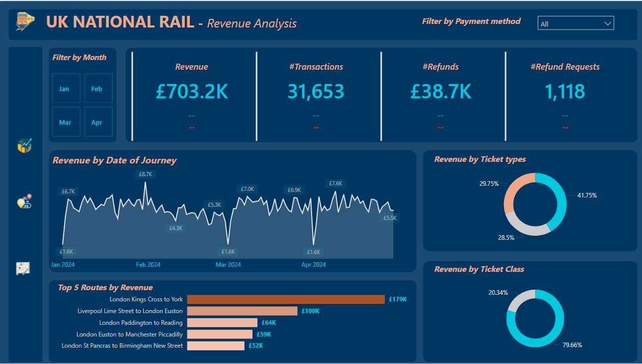Open the journey map notes icon in sidebar
This screenshot has height=364, width=642.
[x=23, y=268]
